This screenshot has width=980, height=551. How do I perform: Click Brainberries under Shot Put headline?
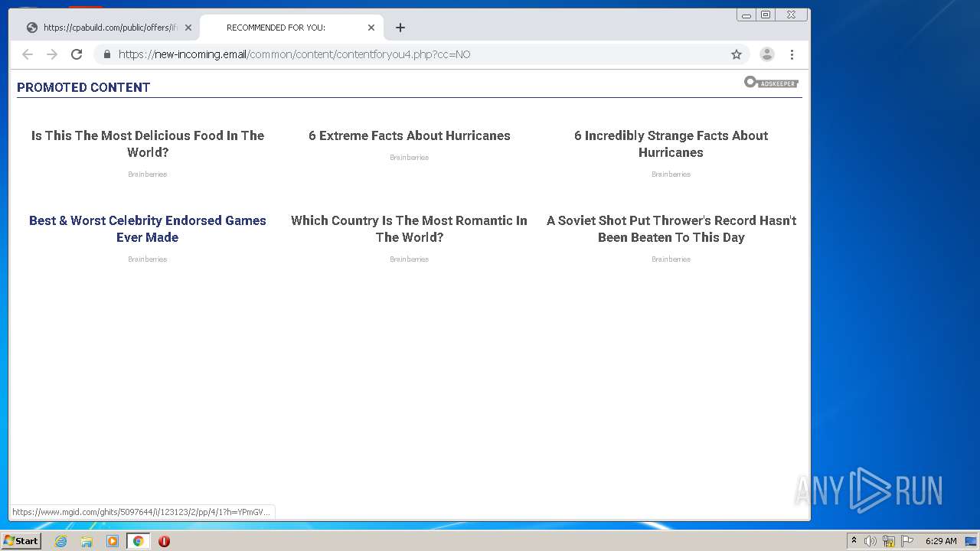coord(671,259)
